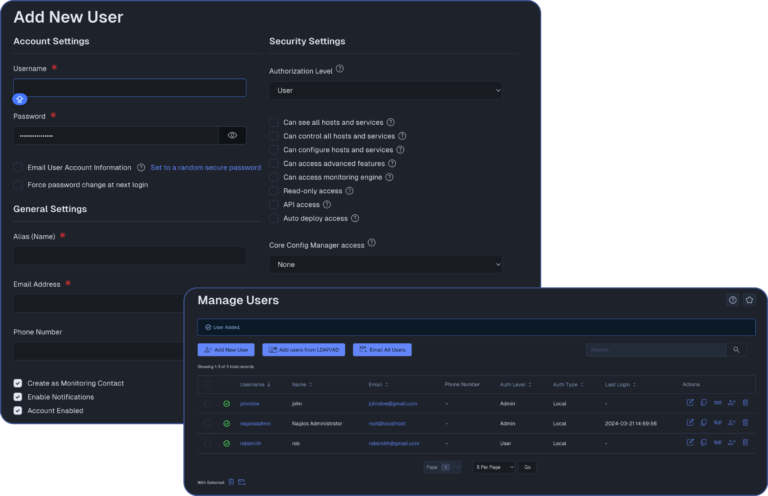The image size is (768, 496).
Task: Open the Authorization Level dropdown
Action: (385, 90)
